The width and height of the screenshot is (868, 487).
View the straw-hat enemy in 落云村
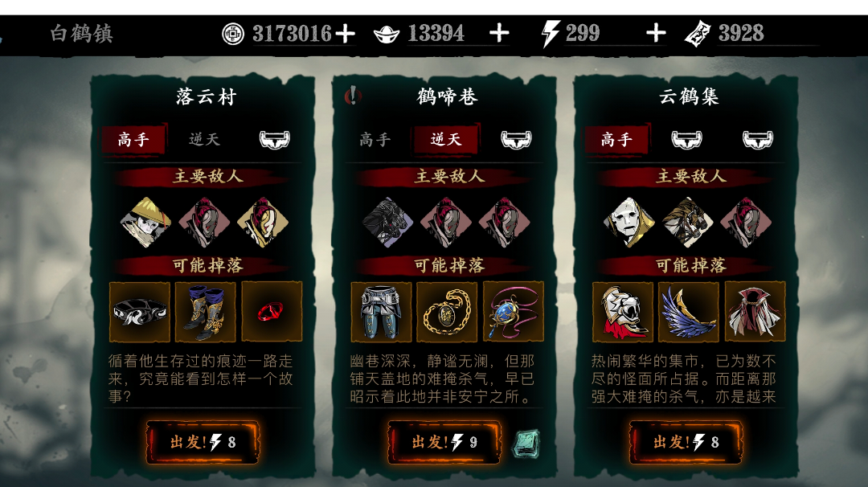click(145, 222)
